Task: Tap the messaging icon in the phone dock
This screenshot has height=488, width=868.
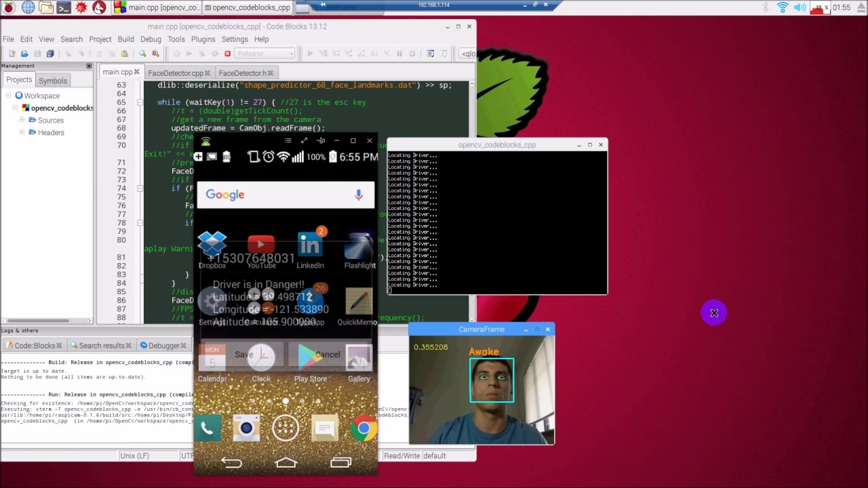Action: (x=325, y=428)
